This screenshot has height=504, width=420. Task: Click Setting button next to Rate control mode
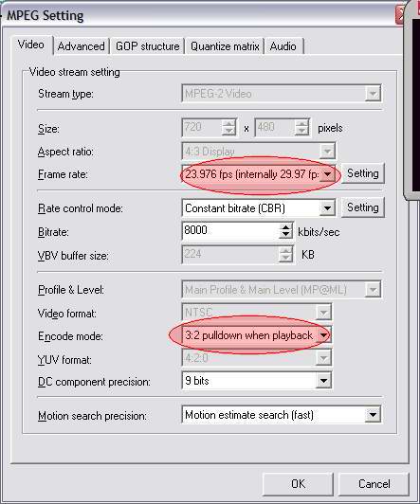(363, 207)
